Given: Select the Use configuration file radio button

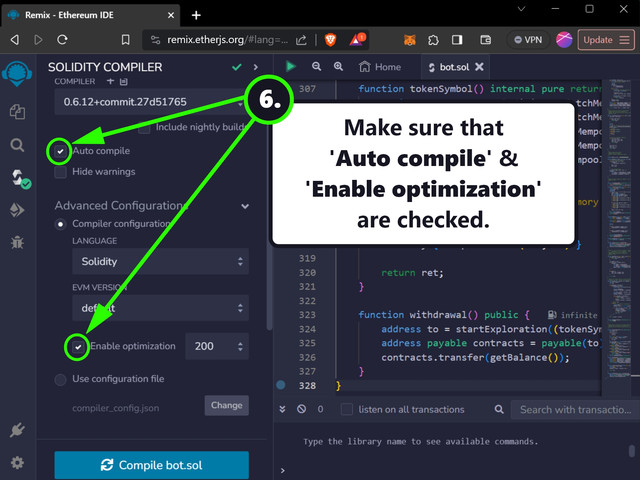Looking at the screenshot, I should click(x=61, y=379).
